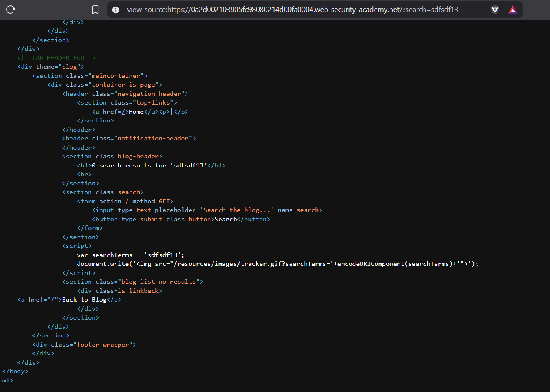The width and height of the screenshot is (550, 392).
Task: Click the input type=text placeholder line
Action: (207, 210)
